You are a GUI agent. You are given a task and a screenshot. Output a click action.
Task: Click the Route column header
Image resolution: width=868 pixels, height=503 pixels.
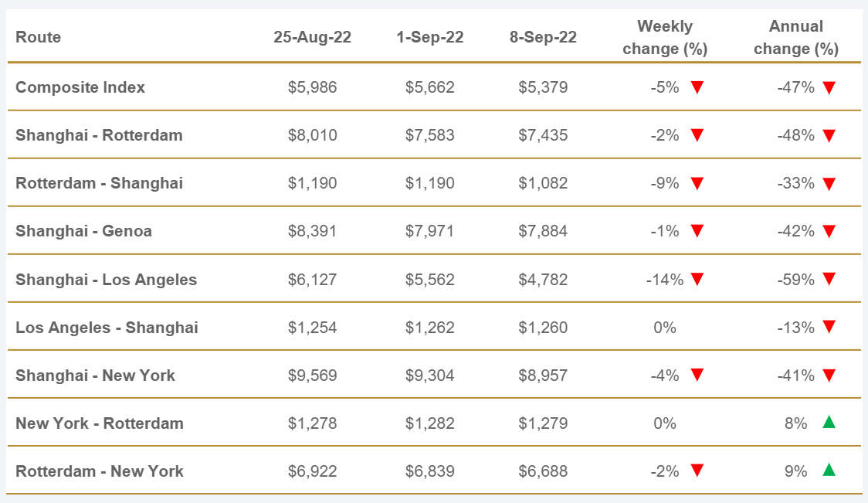click(38, 37)
